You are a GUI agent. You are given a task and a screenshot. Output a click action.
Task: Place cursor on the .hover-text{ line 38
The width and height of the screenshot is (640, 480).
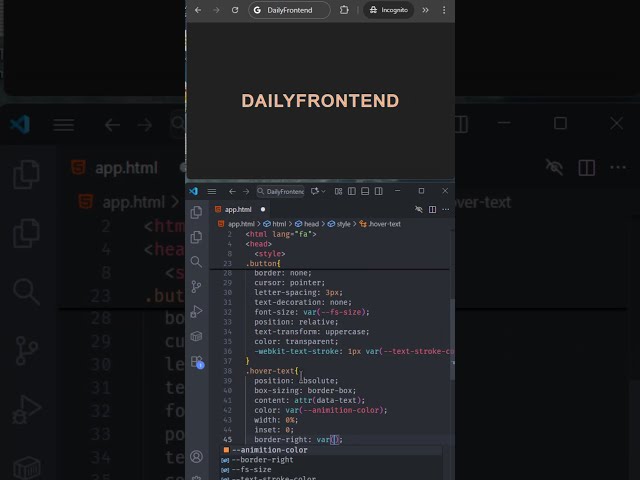click(x=272, y=371)
